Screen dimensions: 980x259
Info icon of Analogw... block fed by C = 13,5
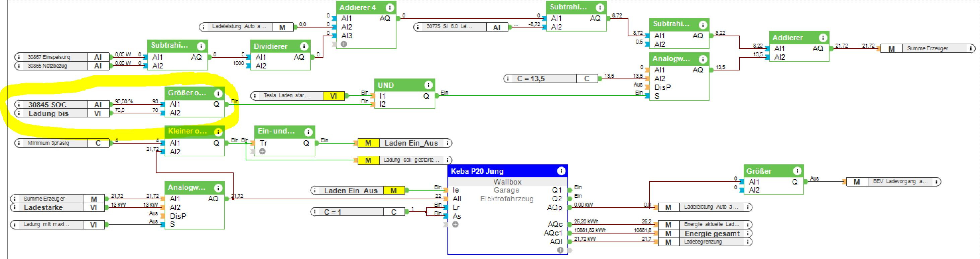[702, 59]
